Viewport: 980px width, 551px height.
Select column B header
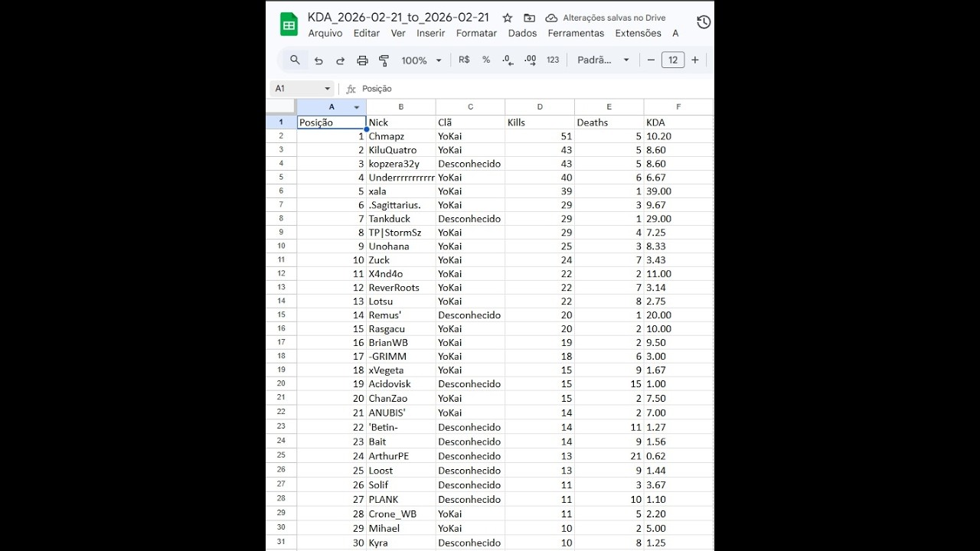click(x=400, y=107)
